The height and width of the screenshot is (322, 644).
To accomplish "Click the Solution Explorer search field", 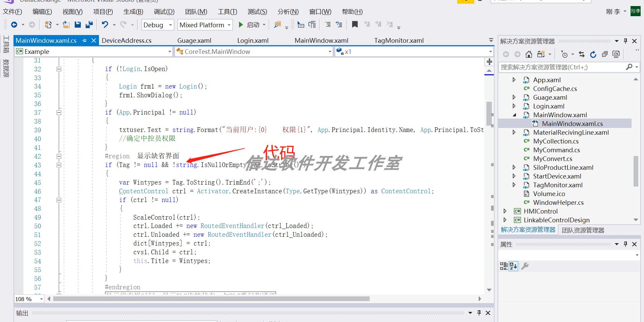I will (x=562, y=67).
